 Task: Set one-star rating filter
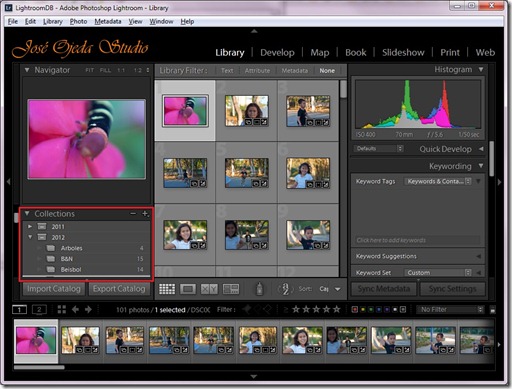click(296, 309)
